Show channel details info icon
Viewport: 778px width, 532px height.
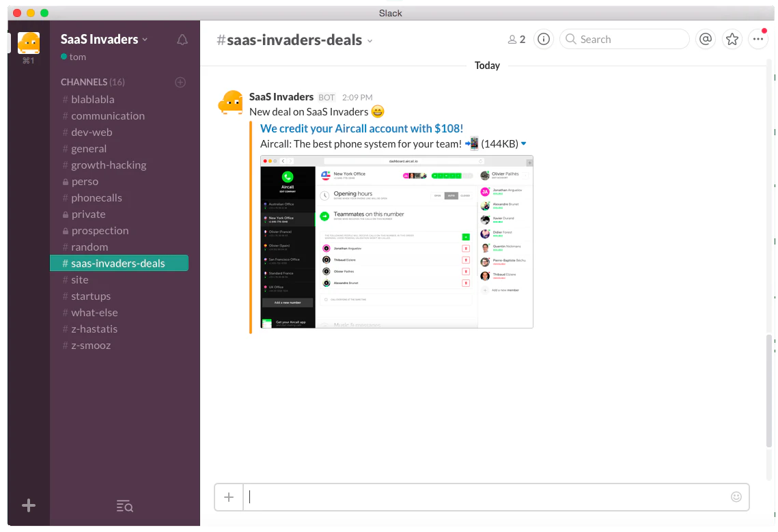(544, 39)
